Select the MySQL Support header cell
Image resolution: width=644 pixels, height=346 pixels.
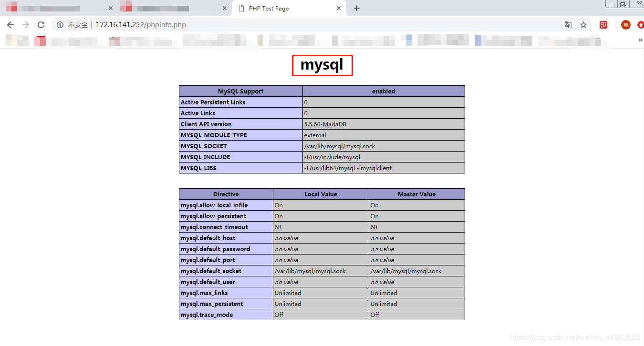pyautogui.click(x=241, y=91)
